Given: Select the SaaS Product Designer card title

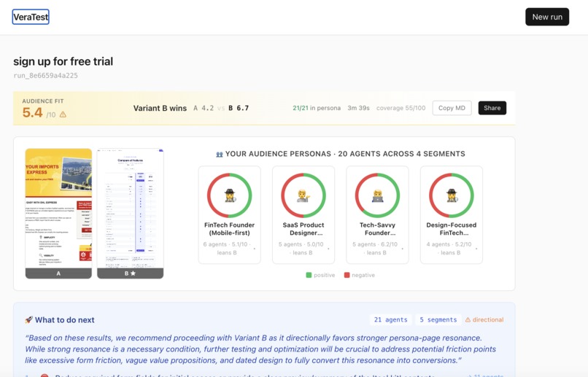Looking at the screenshot, I should (303, 228).
